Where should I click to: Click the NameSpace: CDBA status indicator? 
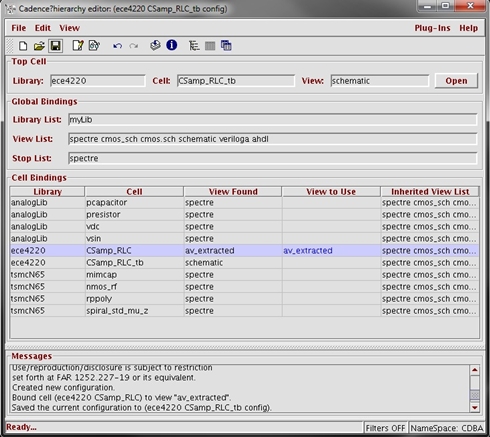tap(446, 428)
